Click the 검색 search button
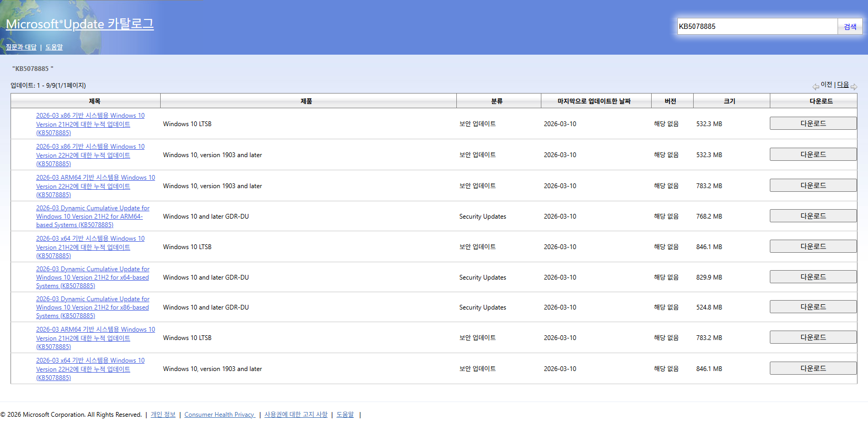The image size is (868, 422). [x=850, y=26]
